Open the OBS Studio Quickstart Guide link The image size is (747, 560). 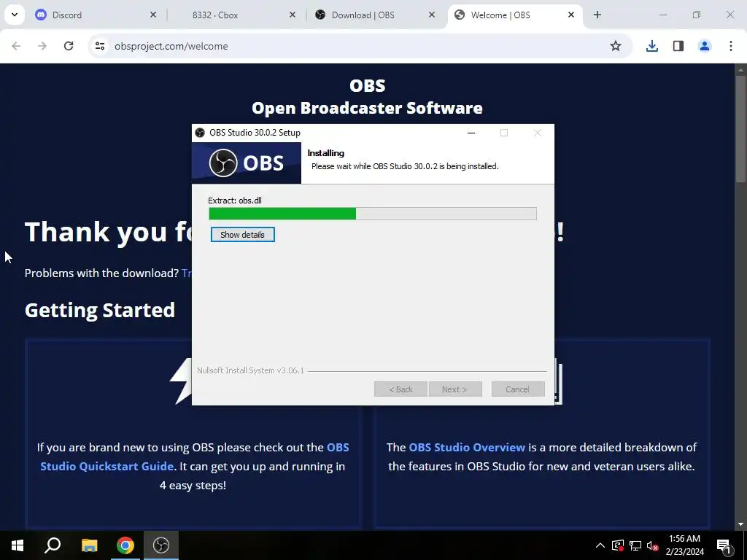pos(195,456)
